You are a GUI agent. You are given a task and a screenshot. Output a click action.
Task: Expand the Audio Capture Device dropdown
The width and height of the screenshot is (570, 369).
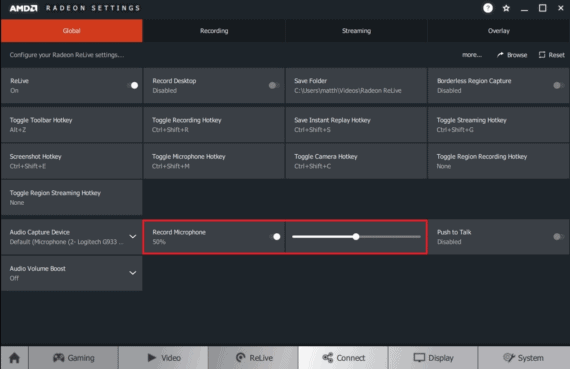[133, 236]
